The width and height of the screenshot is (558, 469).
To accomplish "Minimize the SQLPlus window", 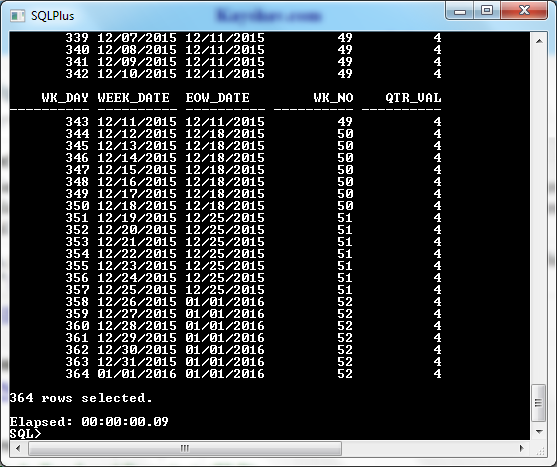I will tap(459, 11).
